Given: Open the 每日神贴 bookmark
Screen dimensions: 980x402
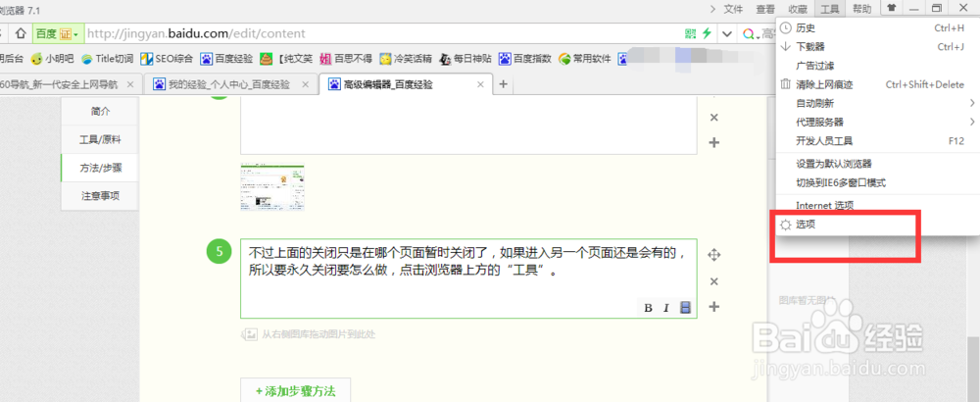Looking at the screenshot, I should coord(465,60).
